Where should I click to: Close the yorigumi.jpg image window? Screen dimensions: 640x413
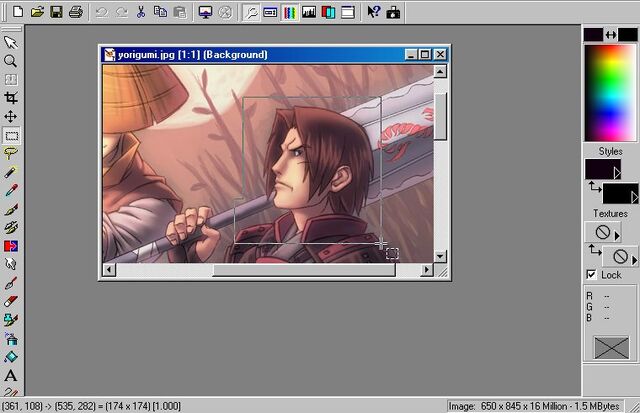click(x=440, y=55)
